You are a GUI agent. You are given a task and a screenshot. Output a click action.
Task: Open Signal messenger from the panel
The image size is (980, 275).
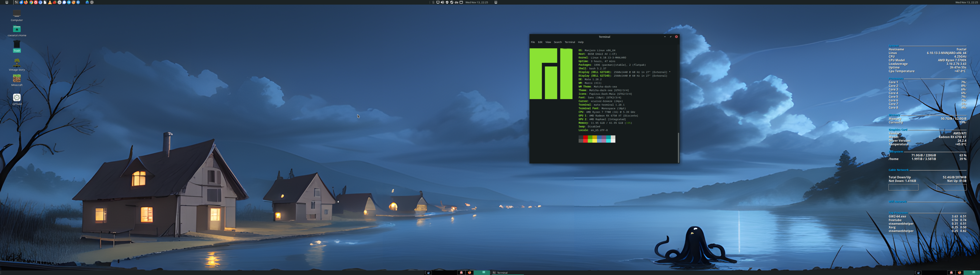pyautogui.click(x=64, y=2)
